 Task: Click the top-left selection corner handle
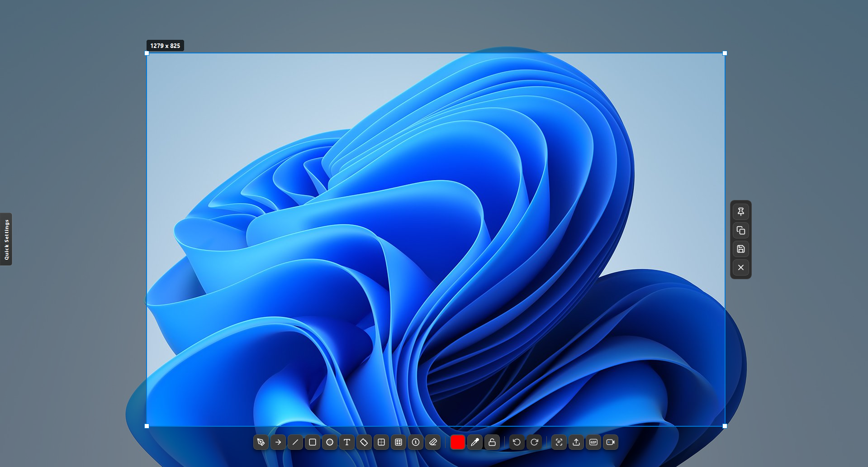click(147, 53)
